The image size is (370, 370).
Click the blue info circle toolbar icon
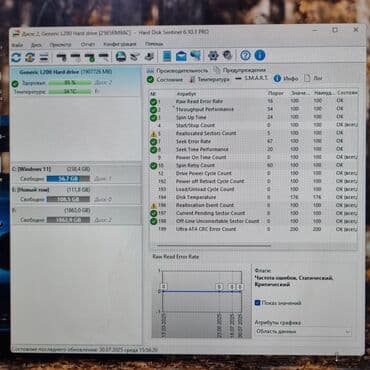260,55
